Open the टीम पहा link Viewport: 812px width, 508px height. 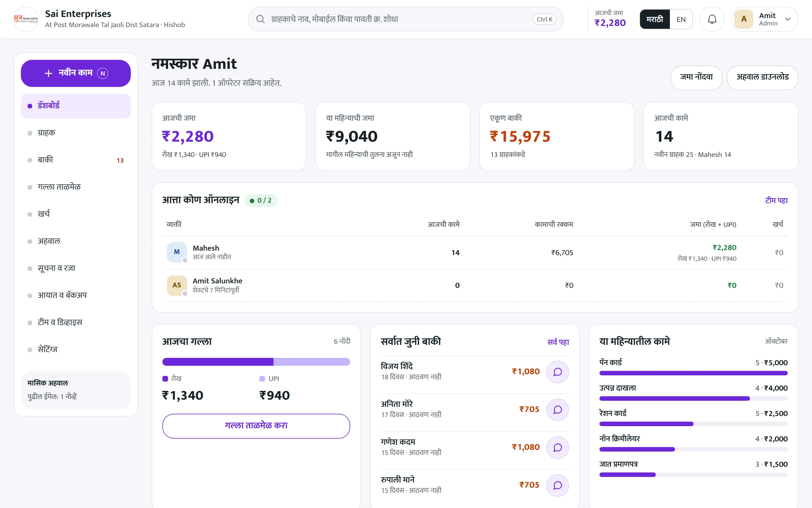(x=776, y=201)
